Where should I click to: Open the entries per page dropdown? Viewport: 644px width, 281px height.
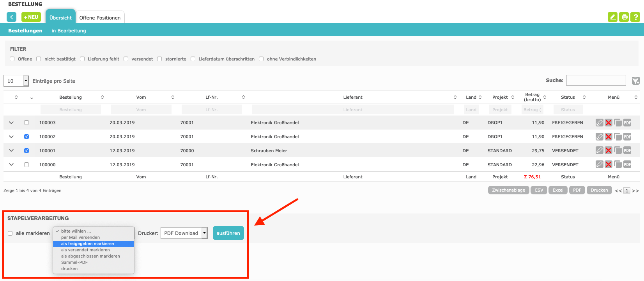tap(16, 81)
